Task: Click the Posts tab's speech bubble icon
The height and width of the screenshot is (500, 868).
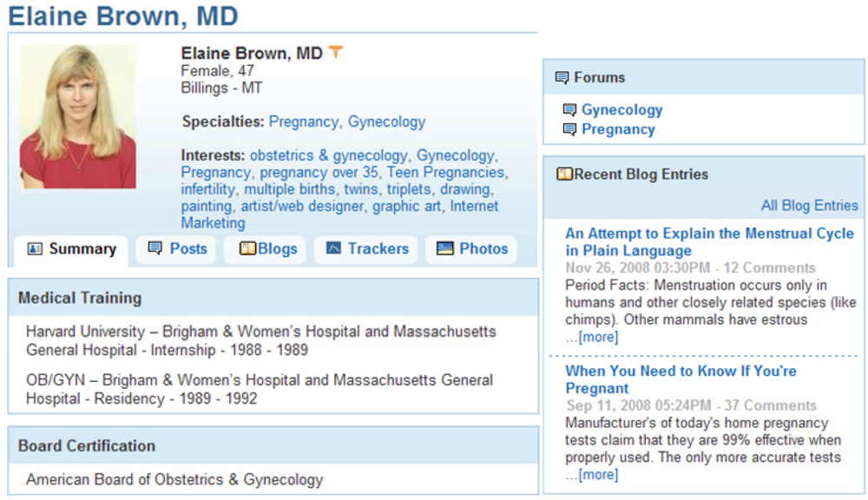Action: click(x=155, y=249)
